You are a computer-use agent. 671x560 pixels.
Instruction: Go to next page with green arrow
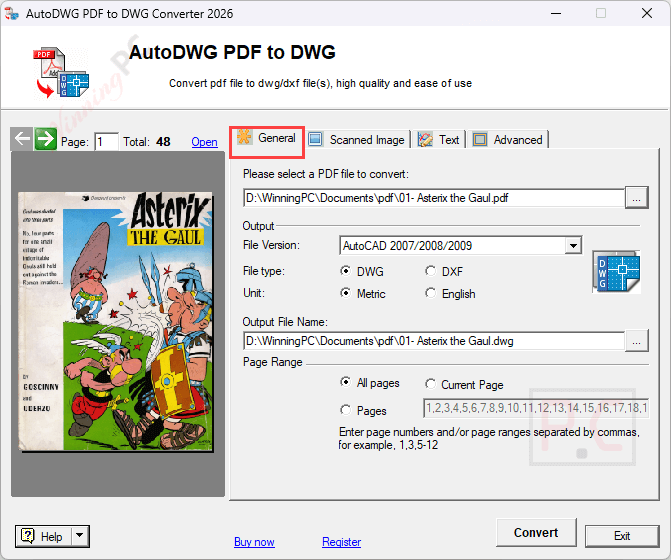coord(46,139)
